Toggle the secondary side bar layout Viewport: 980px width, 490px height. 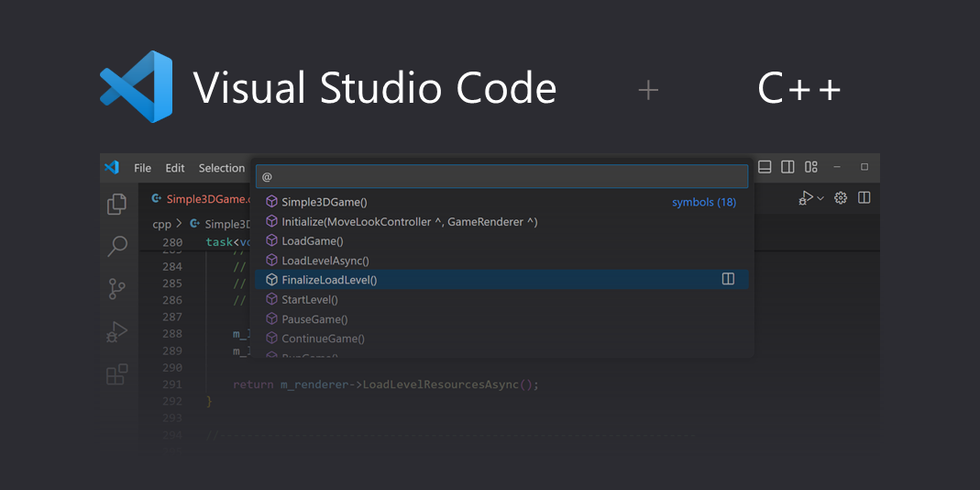[x=787, y=167]
